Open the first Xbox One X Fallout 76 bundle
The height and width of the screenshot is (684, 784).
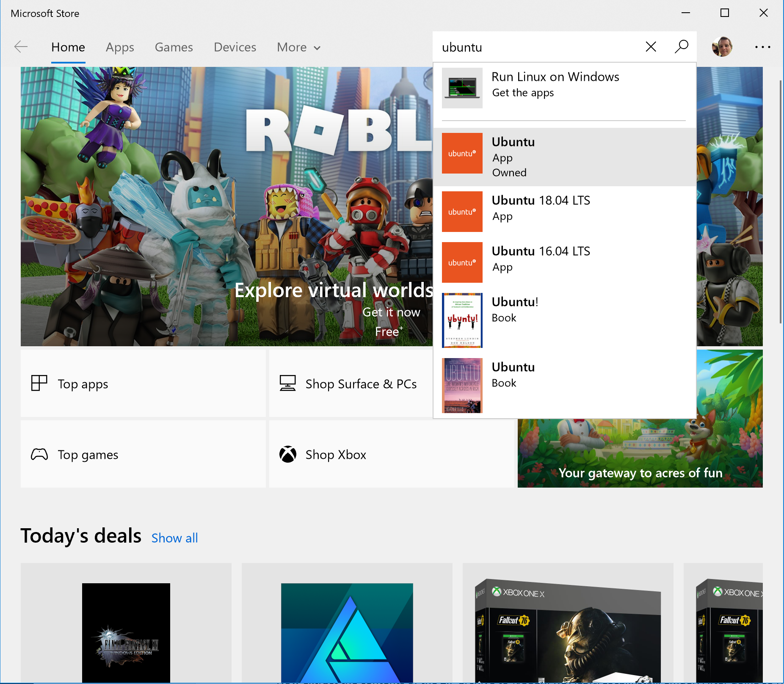point(568,623)
